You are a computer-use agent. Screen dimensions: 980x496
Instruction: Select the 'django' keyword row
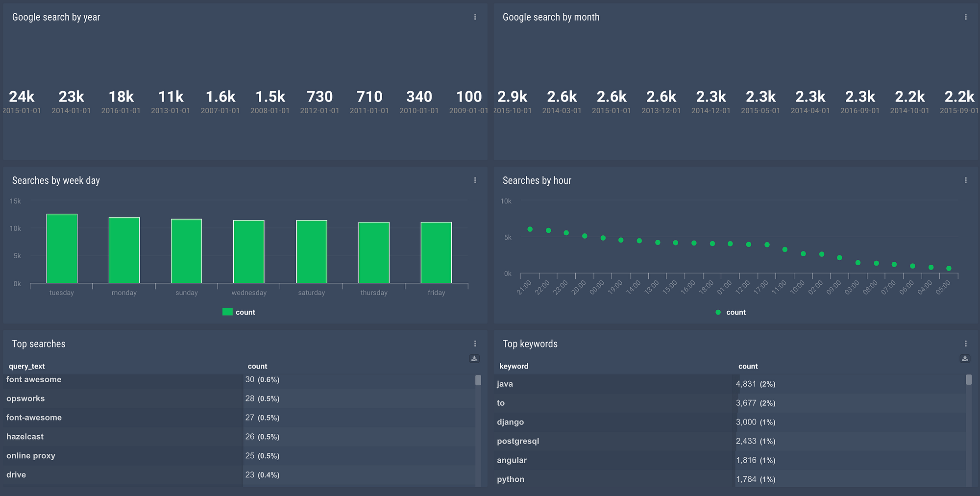click(x=730, y=422)
